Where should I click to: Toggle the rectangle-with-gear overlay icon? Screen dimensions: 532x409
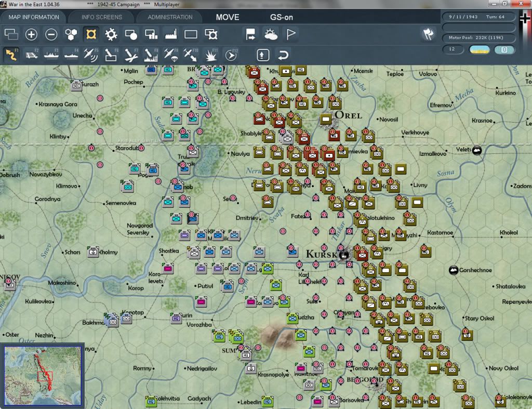point(211,34)
